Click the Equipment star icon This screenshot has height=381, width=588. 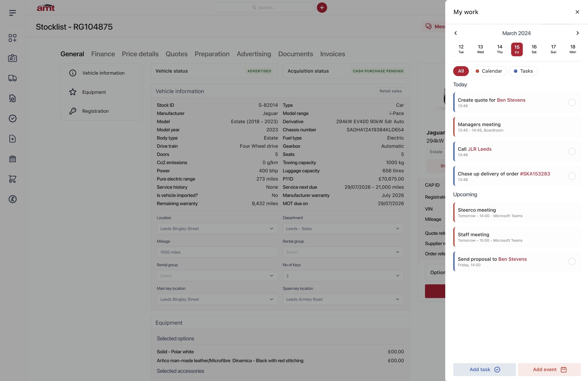(x=73, y=92)
